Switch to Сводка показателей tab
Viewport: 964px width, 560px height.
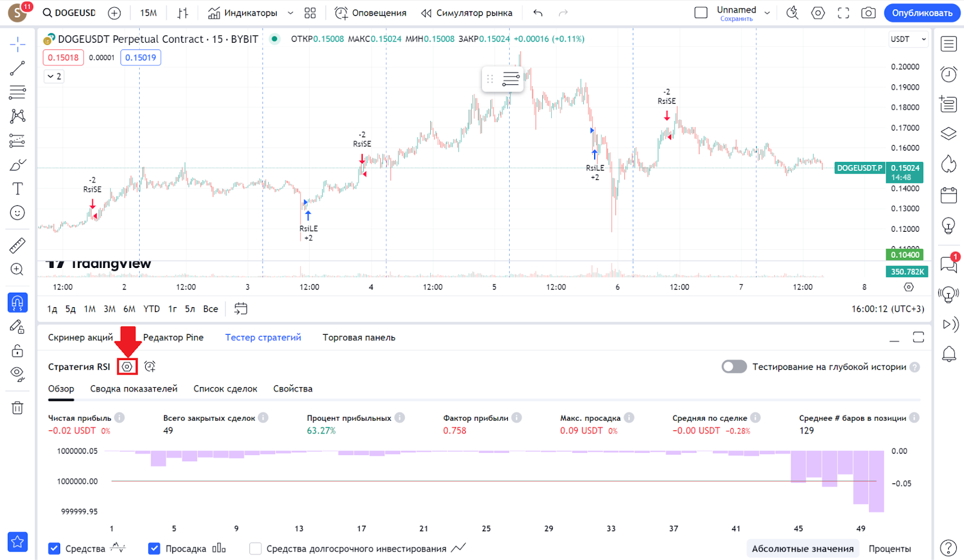pyautogui.click(x=134, y=388)
